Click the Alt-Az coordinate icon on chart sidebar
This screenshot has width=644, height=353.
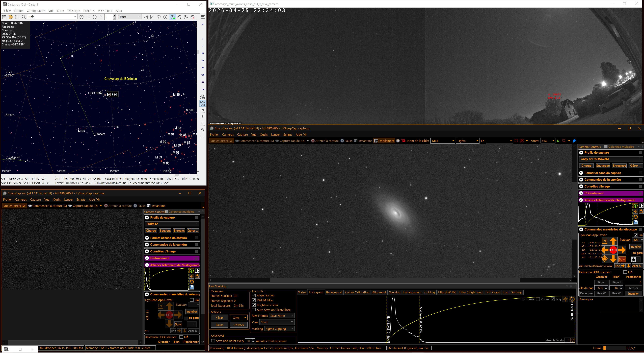pyautogui.click(x=202, y=103)
